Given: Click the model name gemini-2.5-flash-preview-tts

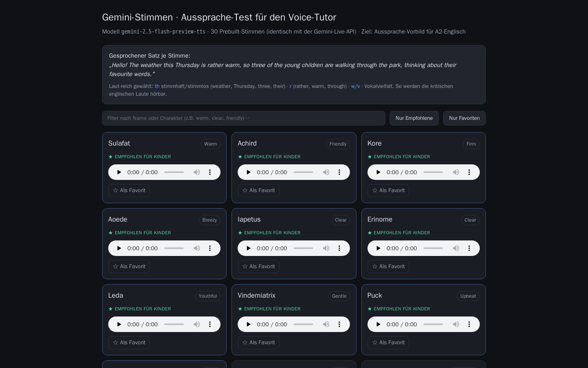Looking at the screenshot, I should pyautogui.click(x=163, y=31).
